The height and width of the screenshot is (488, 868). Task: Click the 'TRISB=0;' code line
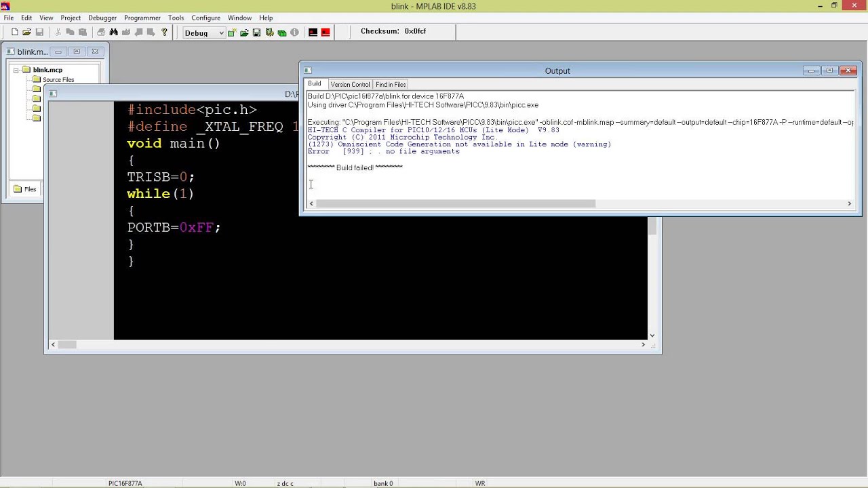(161, 177)
